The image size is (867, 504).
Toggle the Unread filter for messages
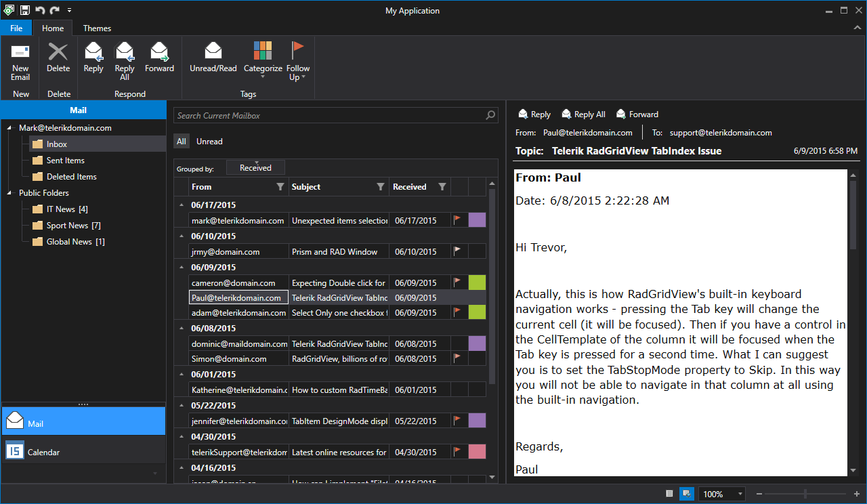pos(209,142)
